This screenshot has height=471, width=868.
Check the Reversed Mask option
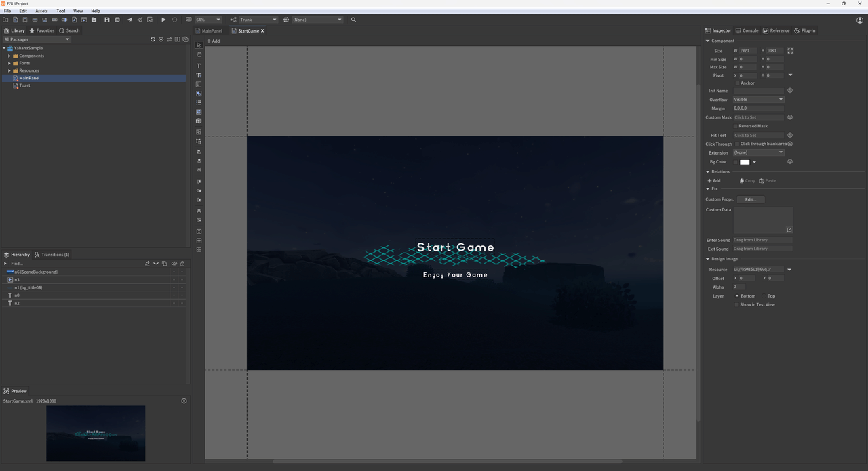pyautogui.click(x=736, y=126)
